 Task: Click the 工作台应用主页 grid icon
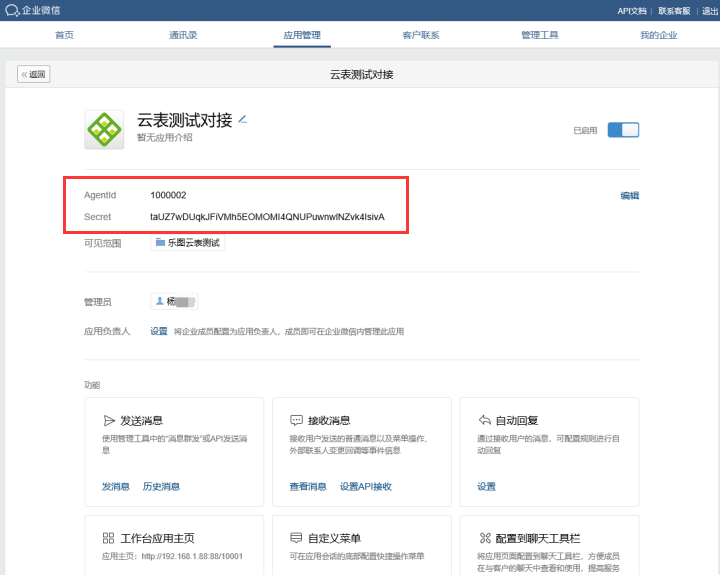[x=109, y=538]
